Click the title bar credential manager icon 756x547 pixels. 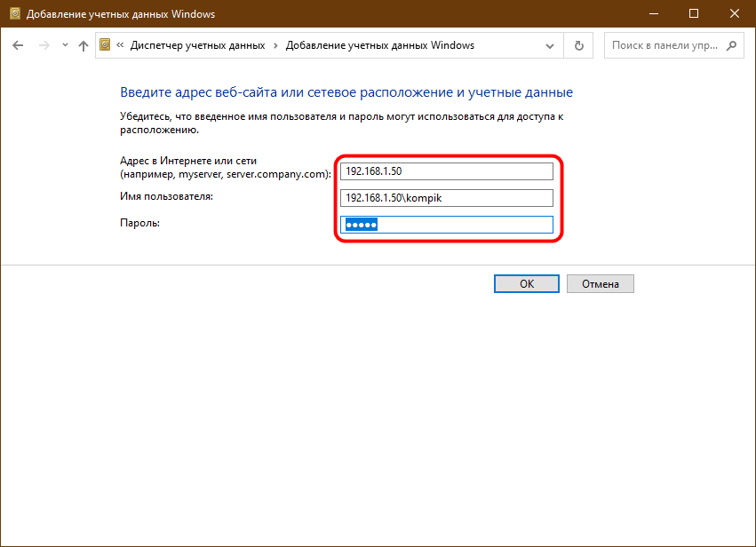(15, 13)
